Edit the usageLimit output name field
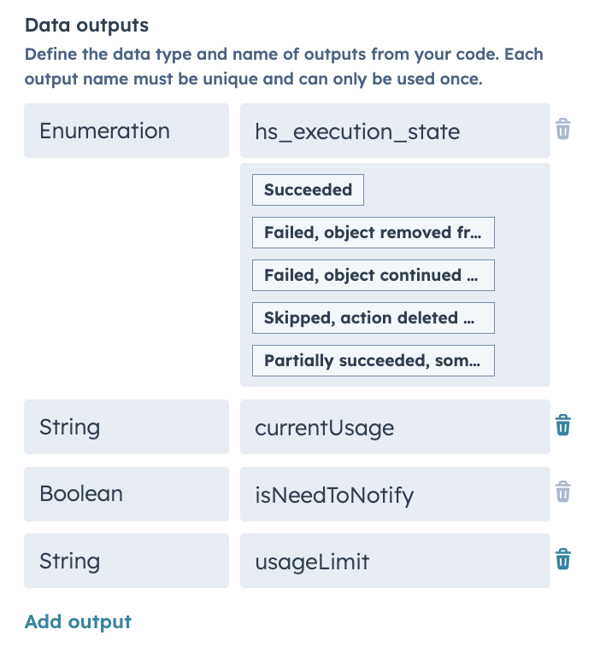 395,561
